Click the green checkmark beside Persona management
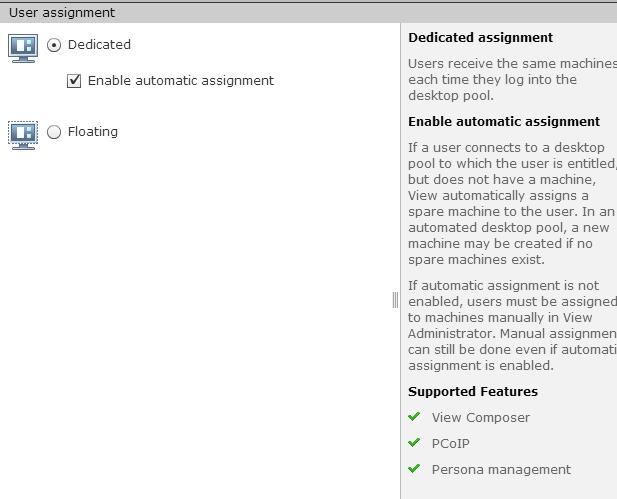Viewport: 617px width, 499px height. (x=414, y=469)
